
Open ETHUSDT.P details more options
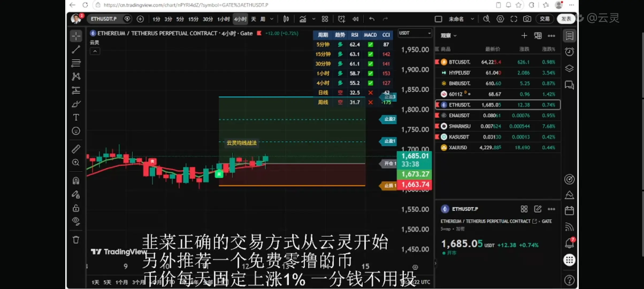point(551,209)
